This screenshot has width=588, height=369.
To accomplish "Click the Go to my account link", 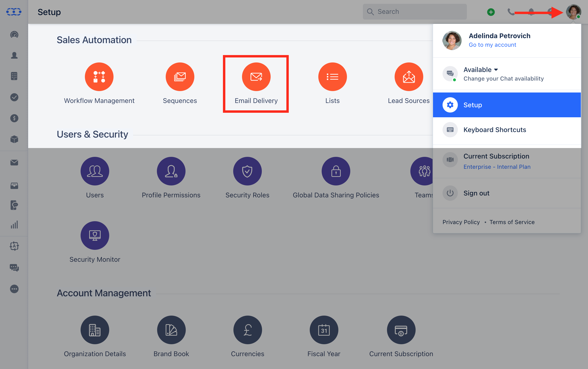I will pyautogui.click(x=492, y=45).
